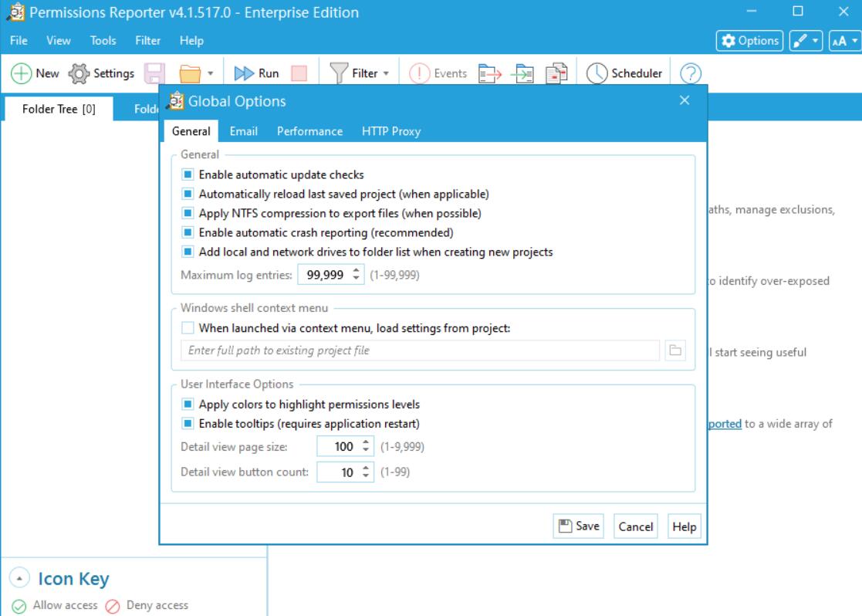This screenshot has height=616, width=862.
Task: Browse for project file folder icon
Action: tap(675, 350)
